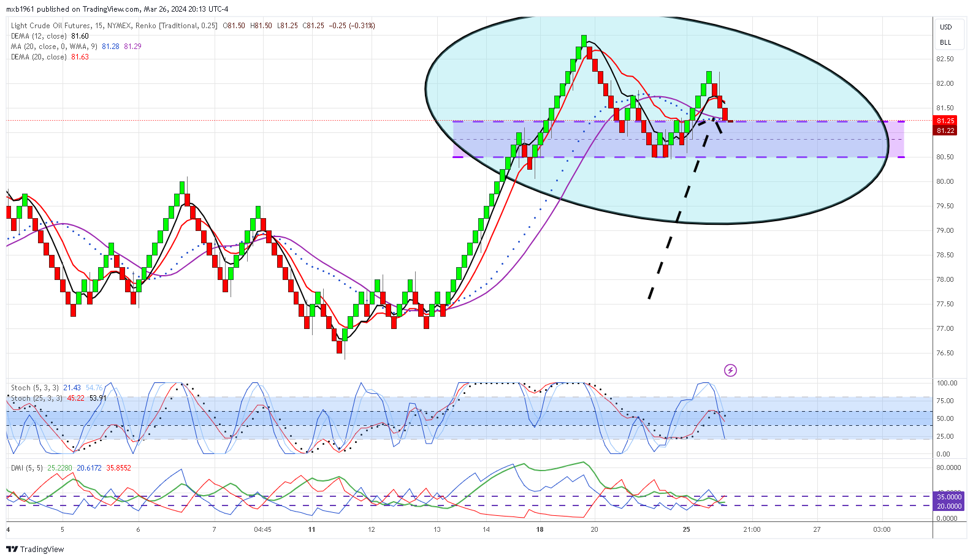Select the MA (20, close, 0, WMA, 9) label
The image size is (973, 560).
[54, 47]
